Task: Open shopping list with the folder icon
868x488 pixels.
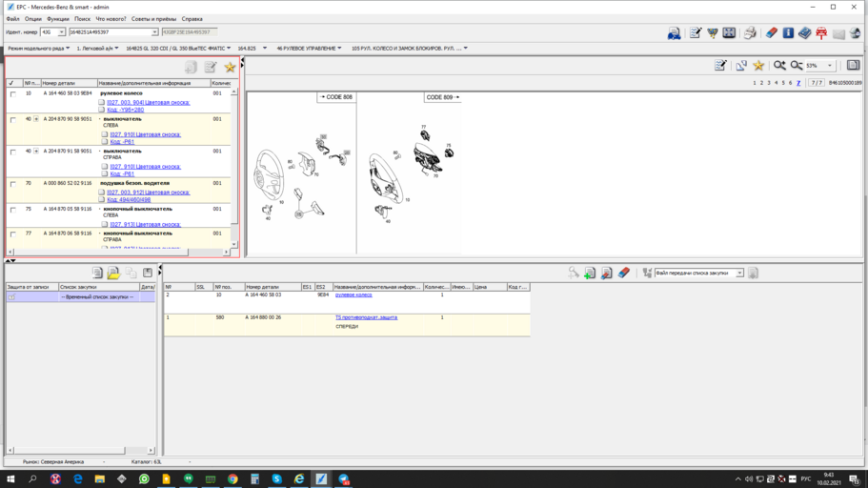Action: pyautogui.click(x=113, y=273)
